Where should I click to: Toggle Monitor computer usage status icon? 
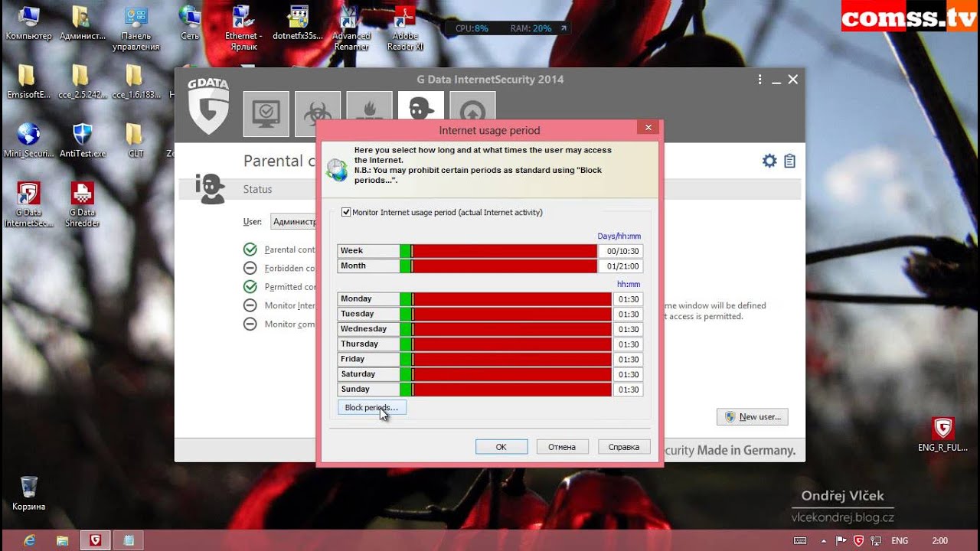point(250,324)
